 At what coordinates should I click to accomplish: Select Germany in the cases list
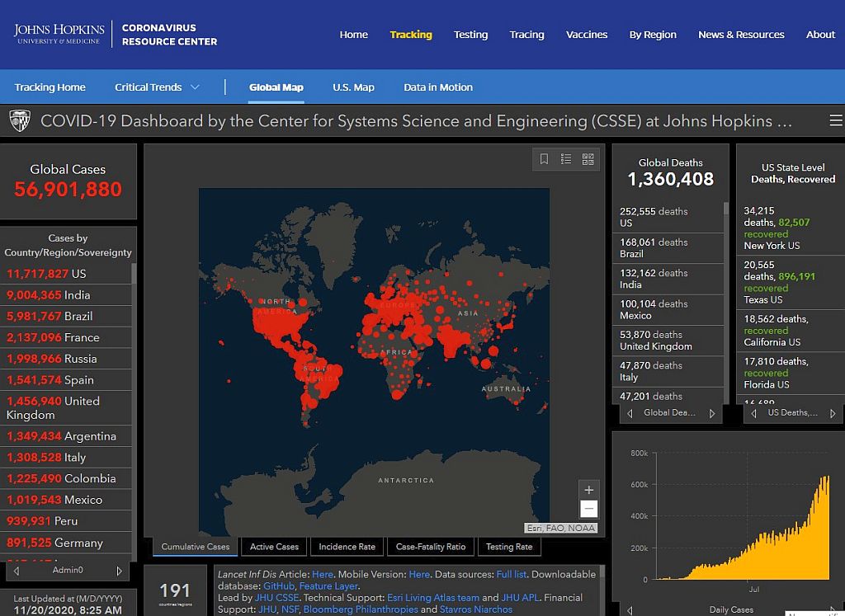66,543
